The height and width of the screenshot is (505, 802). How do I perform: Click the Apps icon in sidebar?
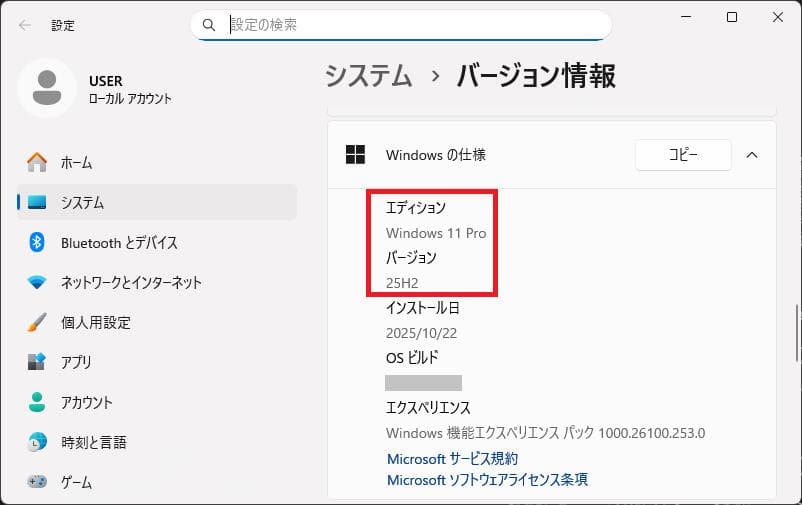point(37,362)
